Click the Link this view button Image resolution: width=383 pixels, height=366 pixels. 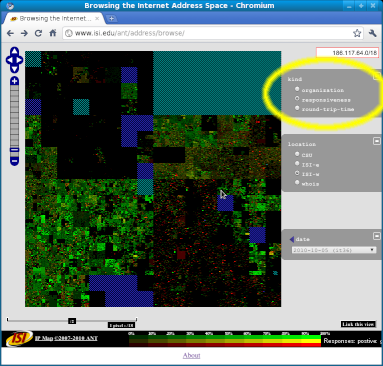358,324
